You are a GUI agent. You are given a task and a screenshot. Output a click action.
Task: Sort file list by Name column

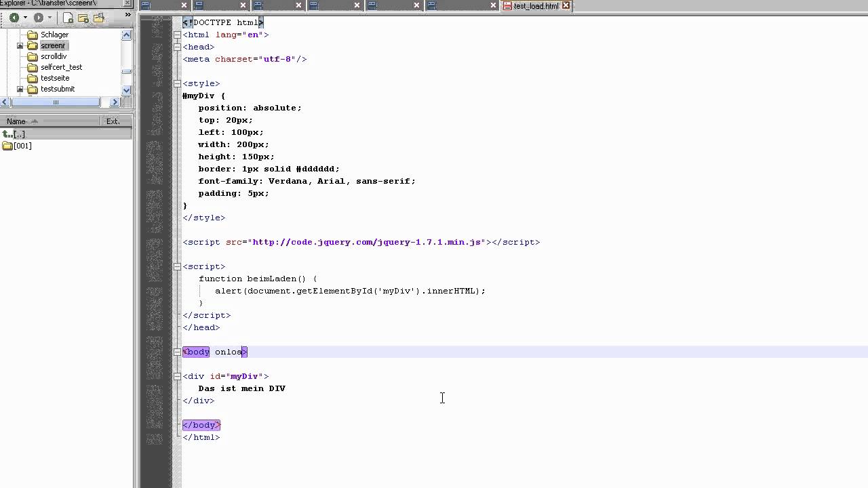coord(50,121)
